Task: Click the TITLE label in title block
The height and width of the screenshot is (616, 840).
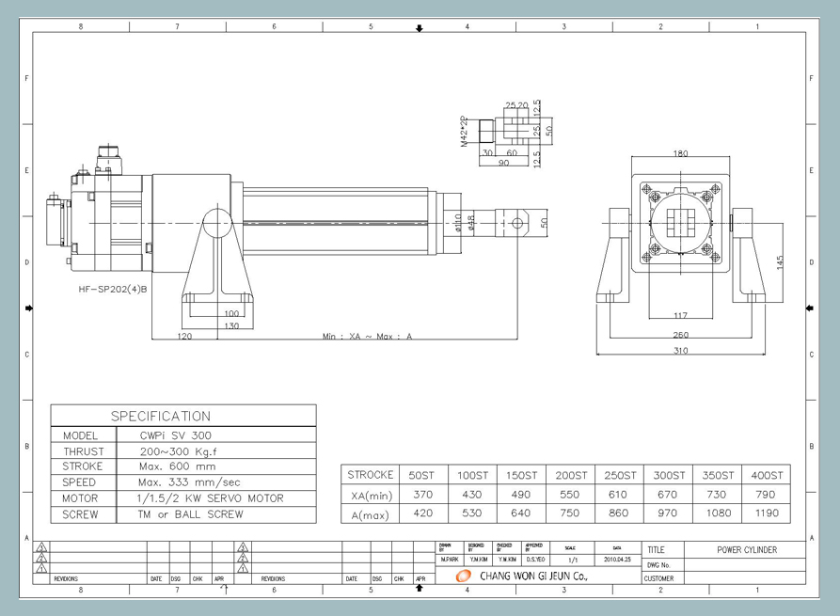Action: 656,550
